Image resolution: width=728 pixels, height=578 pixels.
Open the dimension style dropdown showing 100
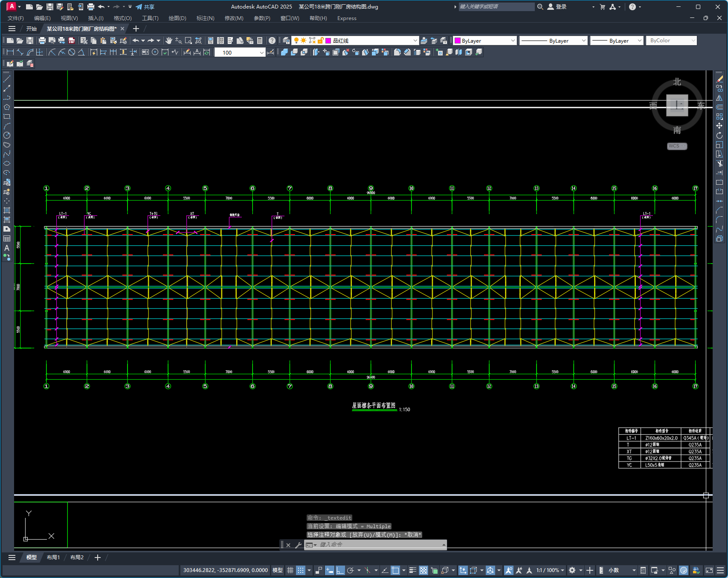240,52
